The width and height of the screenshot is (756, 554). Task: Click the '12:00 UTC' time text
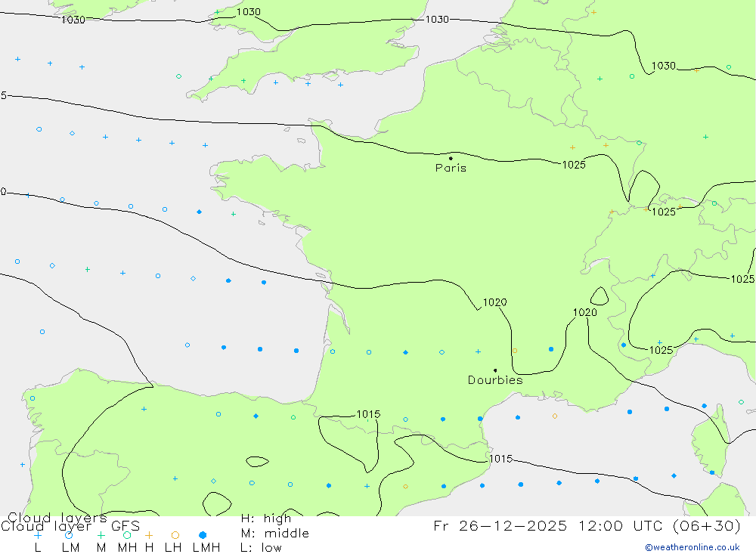[622, 525]
